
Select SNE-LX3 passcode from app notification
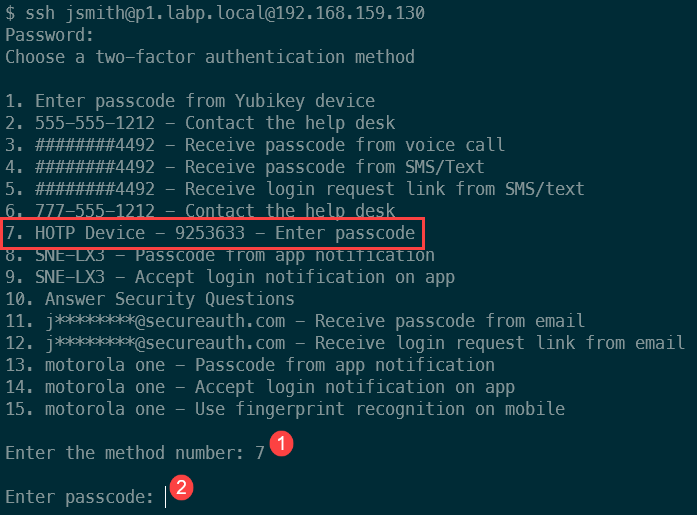pos(220,256)
